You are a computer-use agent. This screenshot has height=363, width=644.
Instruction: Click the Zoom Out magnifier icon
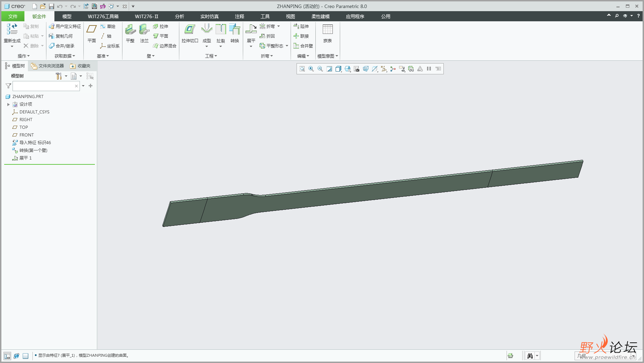[x=320, y=69]
